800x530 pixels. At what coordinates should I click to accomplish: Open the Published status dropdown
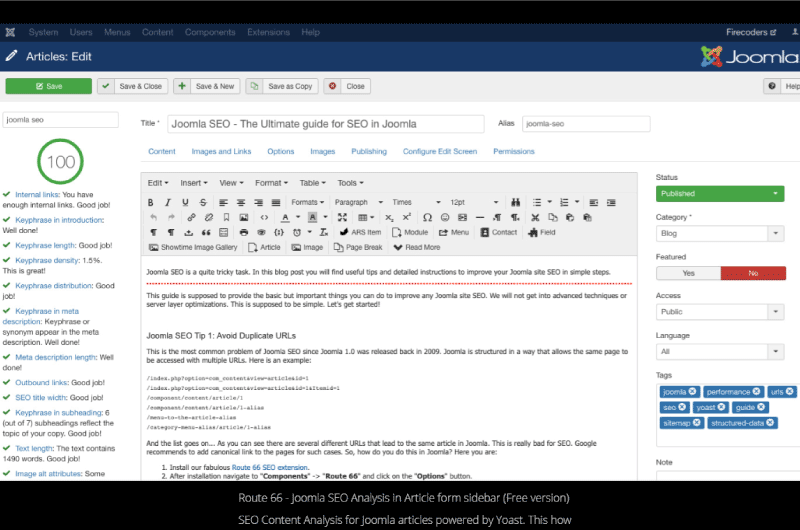[x=720, y=194]
